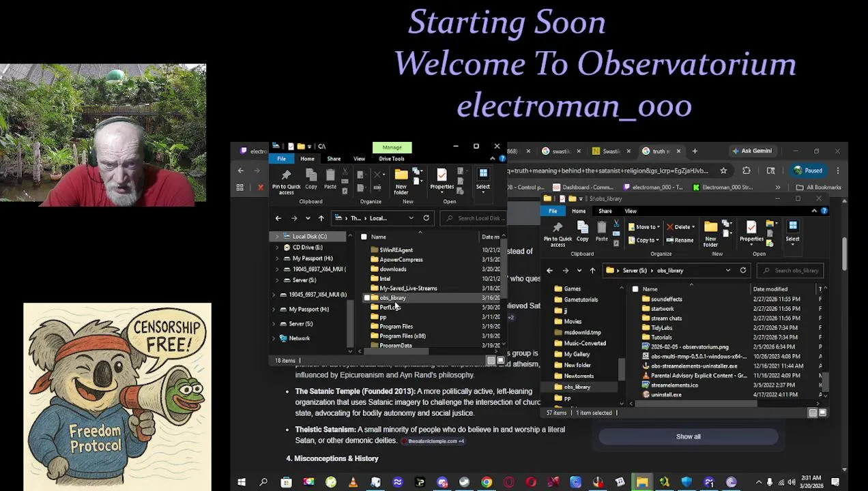Open Copy to dropdown in obs_library ribbon

[x=644, y=240]
